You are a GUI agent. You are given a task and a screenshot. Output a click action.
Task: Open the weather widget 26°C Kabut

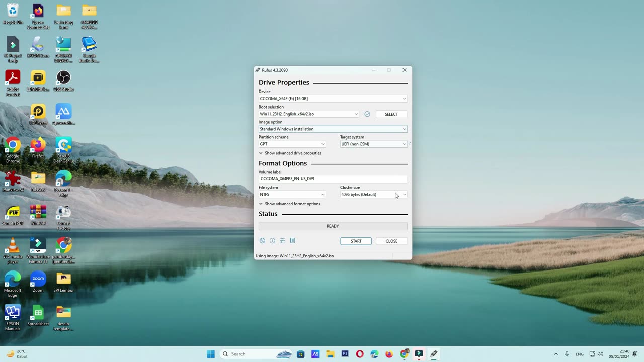(x=17, y=354)
